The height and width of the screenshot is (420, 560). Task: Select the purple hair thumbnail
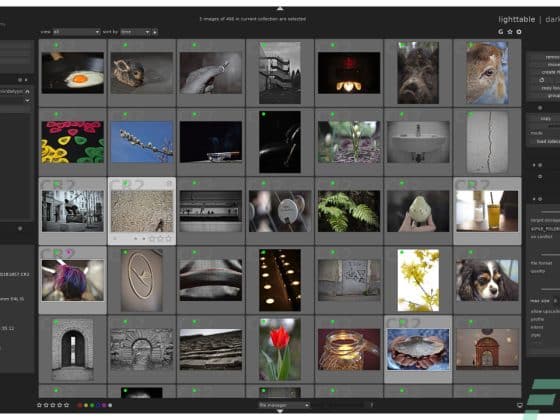72,280
